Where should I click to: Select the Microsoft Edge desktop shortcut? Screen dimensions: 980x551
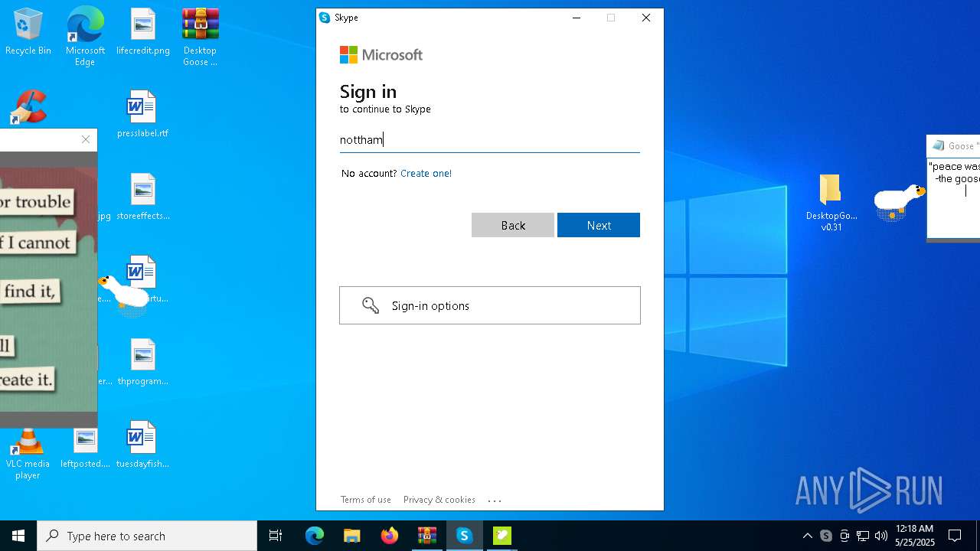[85, 36]
